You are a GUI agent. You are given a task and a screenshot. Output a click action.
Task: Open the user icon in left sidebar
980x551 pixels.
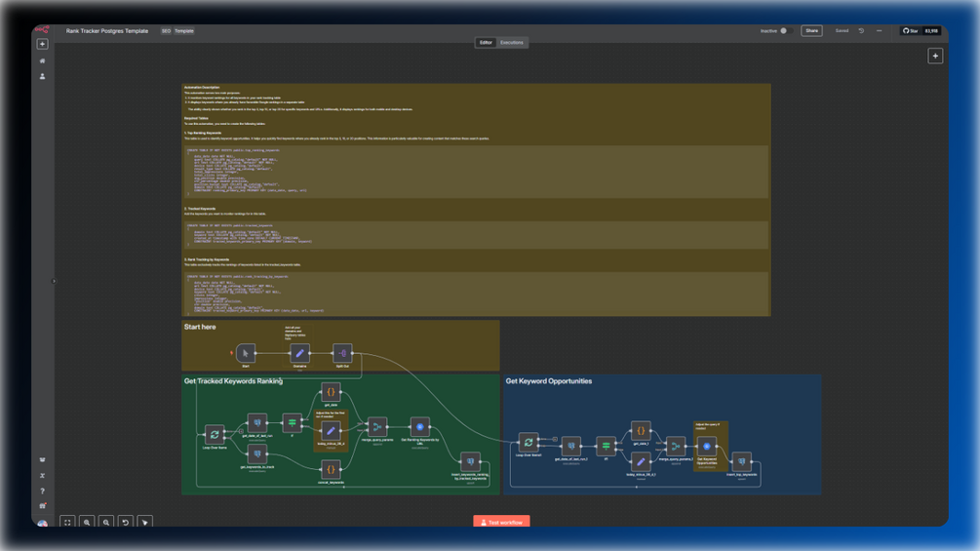coord(43,76)
